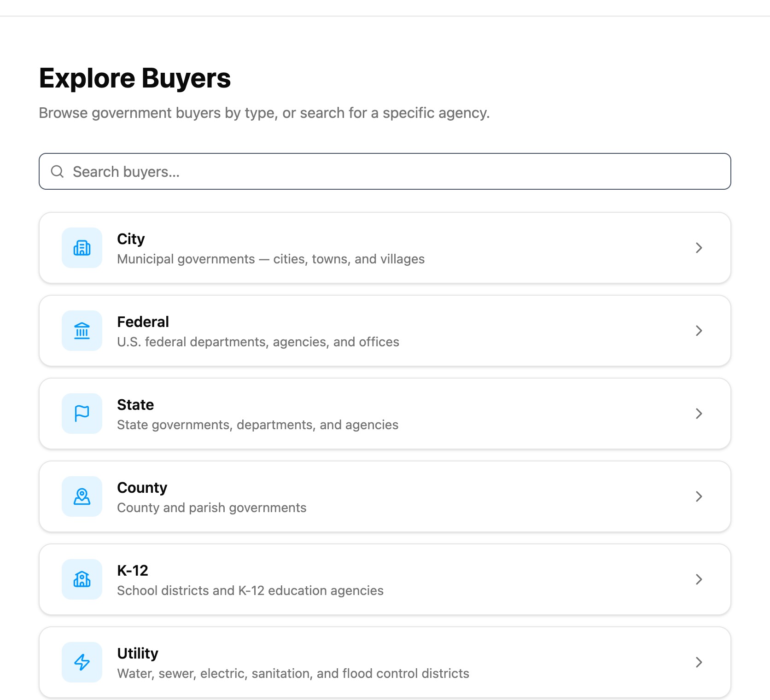Click "Municipal governments — cities, towns, and villages"
770x700 pixels.
pyautogui.click(x=271, y=259)
